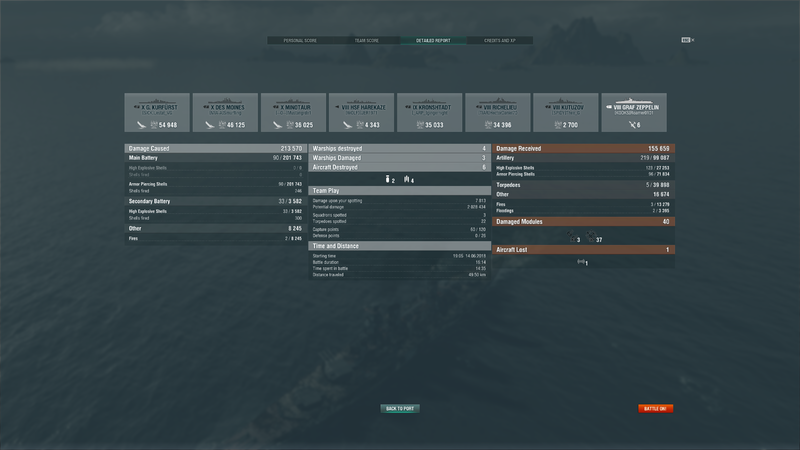Click the Damage Received header
The image size is (800, 450).
coord(583,148)
